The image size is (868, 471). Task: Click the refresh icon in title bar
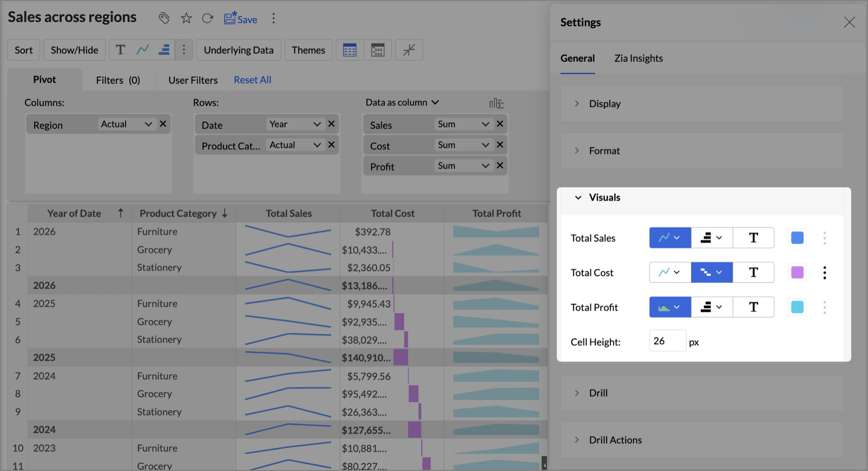coord(207,19)
